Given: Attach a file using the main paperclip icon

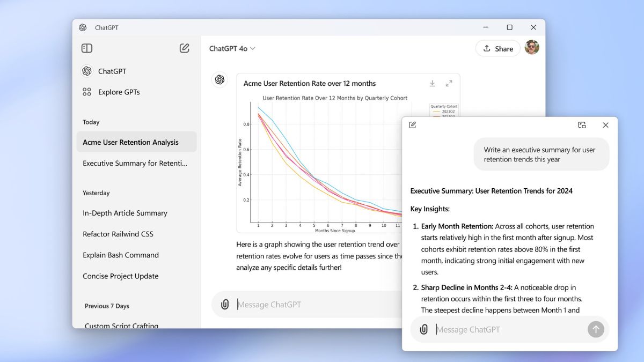Looking at the screenshot, I should click(x=225, y=304).
